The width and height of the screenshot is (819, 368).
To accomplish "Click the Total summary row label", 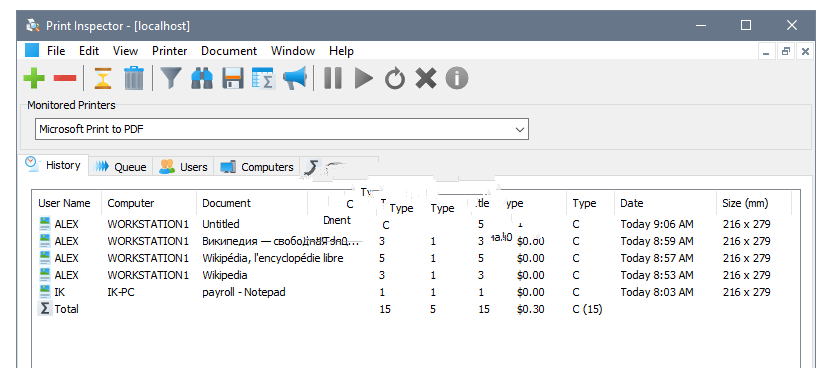I will (x=66, y=309).
